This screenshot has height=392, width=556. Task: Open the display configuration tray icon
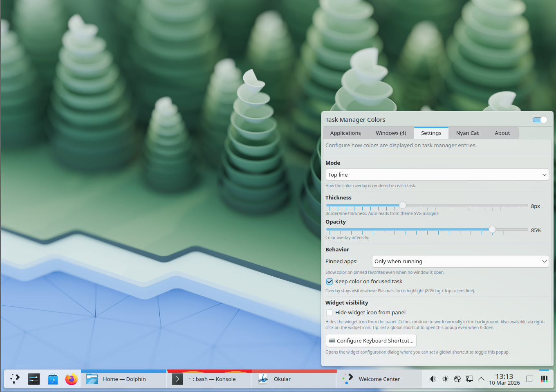470,379
